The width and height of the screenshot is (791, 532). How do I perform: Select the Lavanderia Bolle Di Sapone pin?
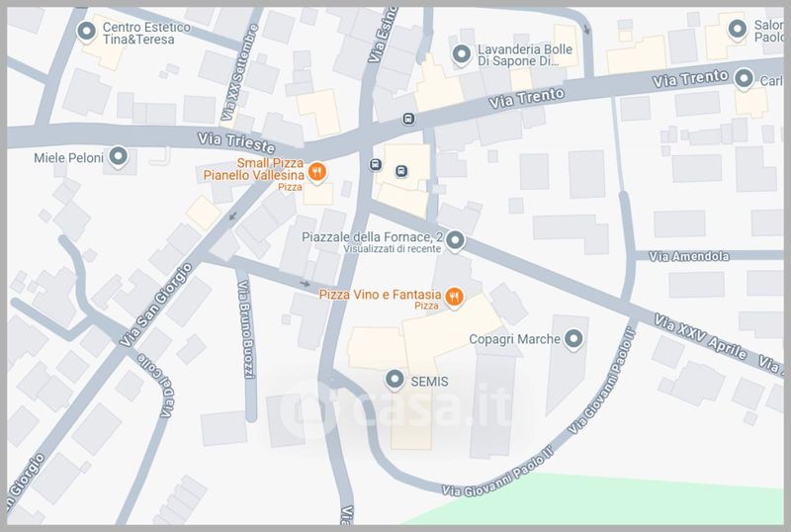pyautogui.click(x=461, y=54)
